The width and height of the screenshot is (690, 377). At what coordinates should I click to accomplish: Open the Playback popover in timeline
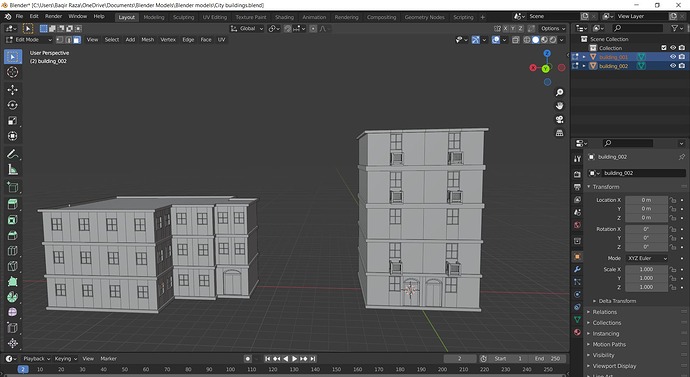click(x=36, y=359)
